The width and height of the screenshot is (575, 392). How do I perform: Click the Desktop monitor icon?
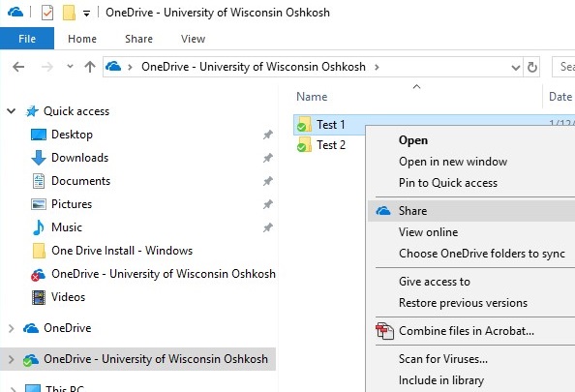(x=39, y=135)
